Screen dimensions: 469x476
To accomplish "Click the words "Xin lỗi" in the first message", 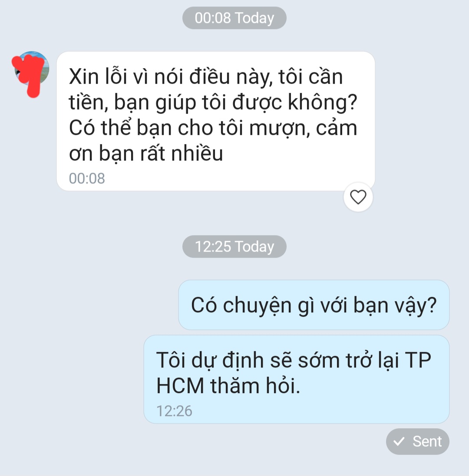I will [98, 76].
